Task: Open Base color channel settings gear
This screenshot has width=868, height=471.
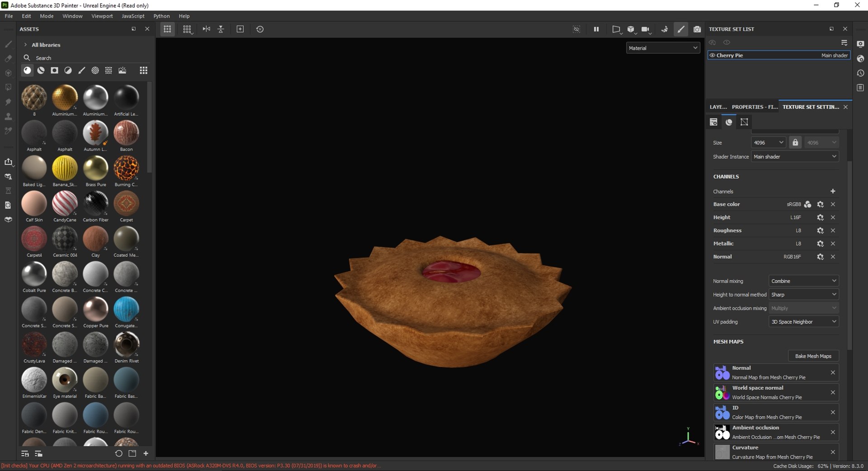Action: pyautogui.click(x=820, y=204)
